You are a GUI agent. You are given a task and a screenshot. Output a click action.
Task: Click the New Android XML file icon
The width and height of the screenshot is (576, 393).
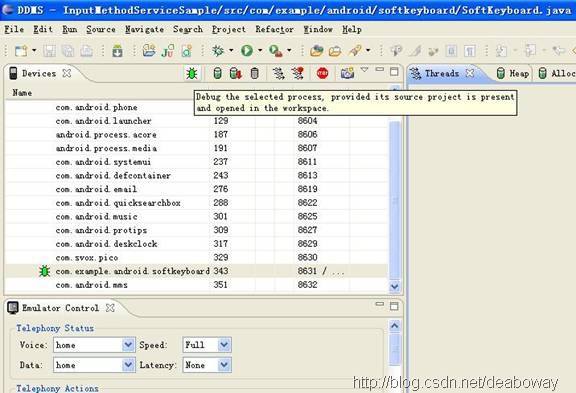[186, 51]
